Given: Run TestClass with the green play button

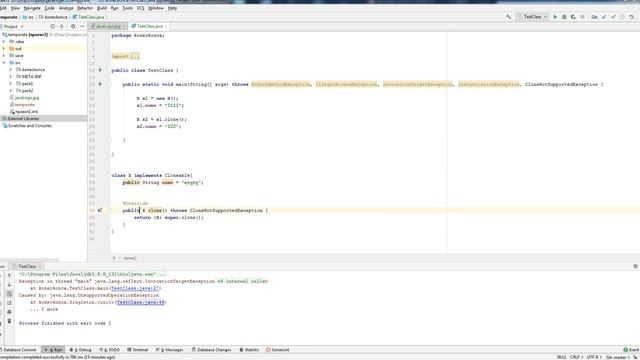Looking at the screenshot, I should click(555, 17).
